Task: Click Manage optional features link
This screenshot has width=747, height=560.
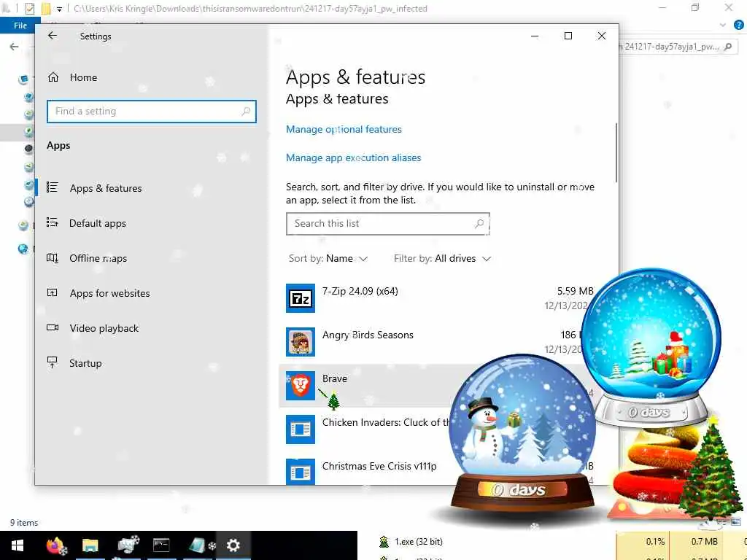Action: coord(344,129)
